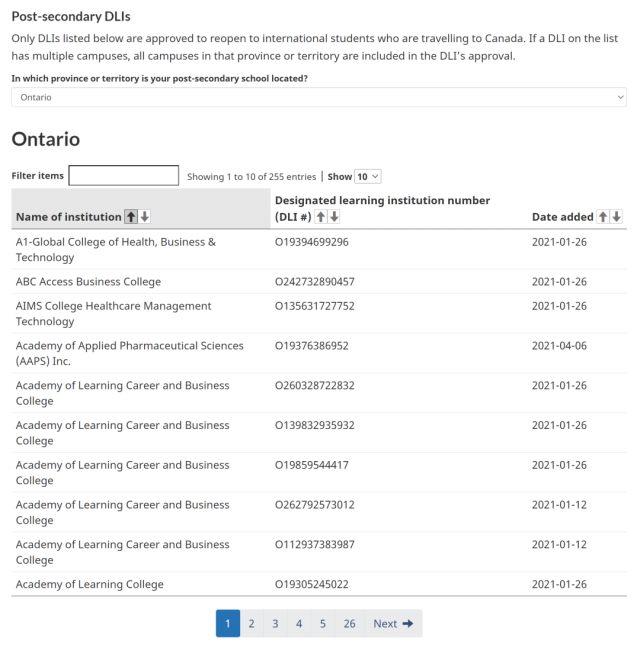
Task: Click date 2021-04-06 in AAPS row
Action: click(559, 346)
